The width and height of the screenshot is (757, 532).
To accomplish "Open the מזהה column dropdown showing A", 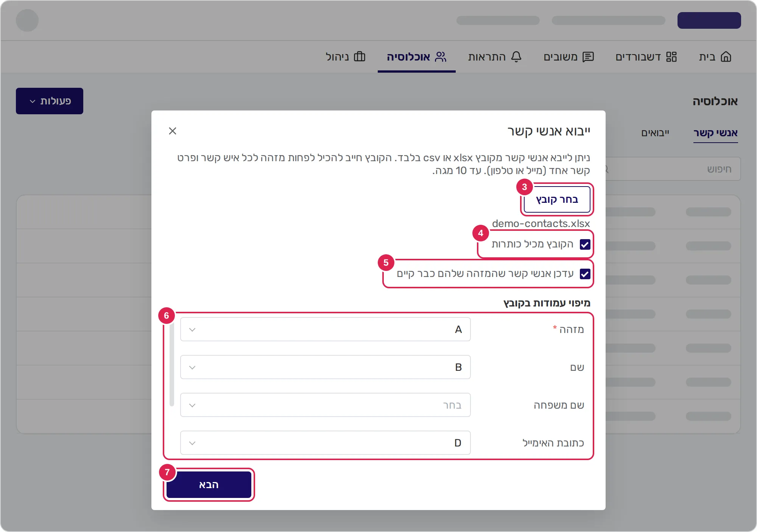I will coord(326,329).
